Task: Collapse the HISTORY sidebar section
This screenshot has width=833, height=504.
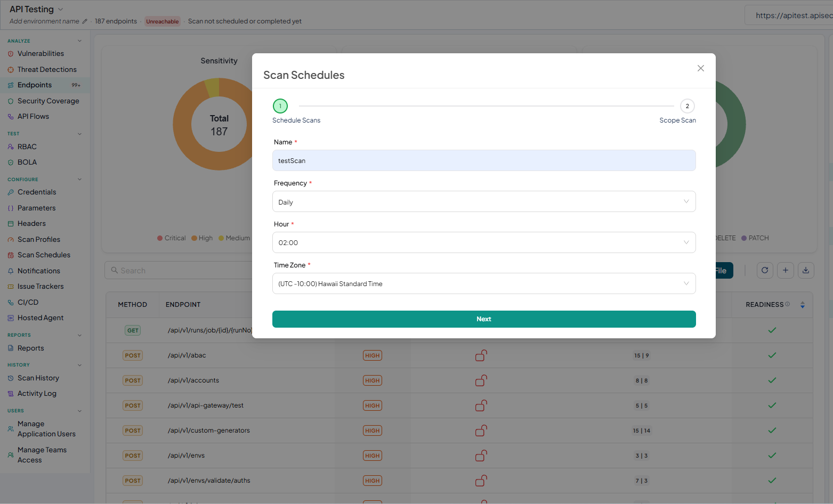Action: click(79, 365)
